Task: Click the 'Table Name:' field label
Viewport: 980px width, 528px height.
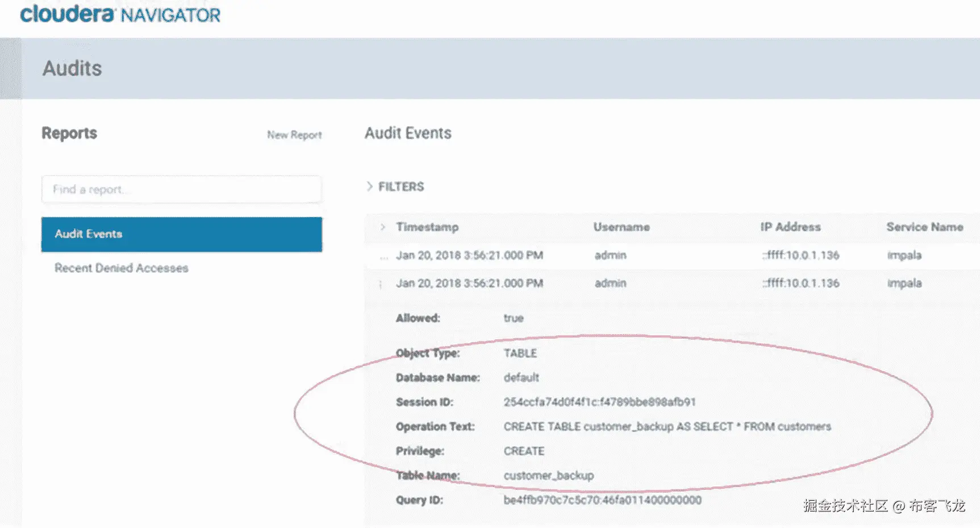Action: tap(428, 475)
